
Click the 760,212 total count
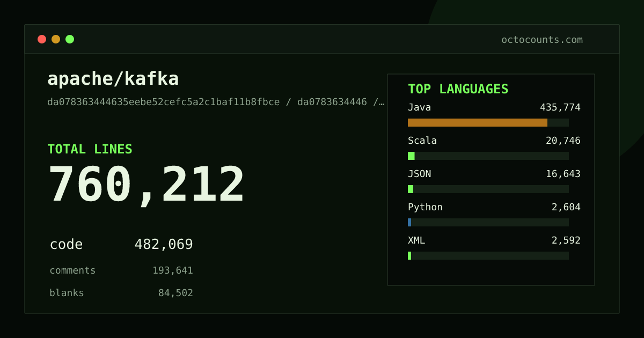click(x=146, y=185)
